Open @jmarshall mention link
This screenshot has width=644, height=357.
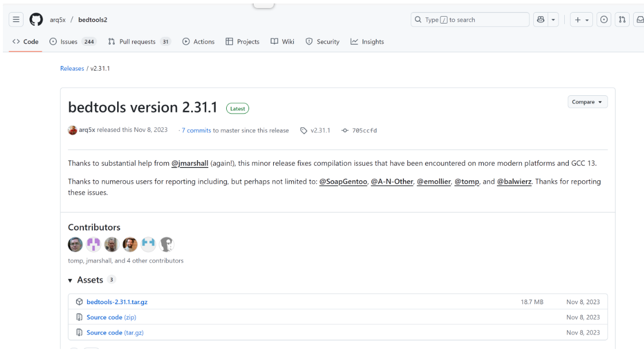[190, 163]
